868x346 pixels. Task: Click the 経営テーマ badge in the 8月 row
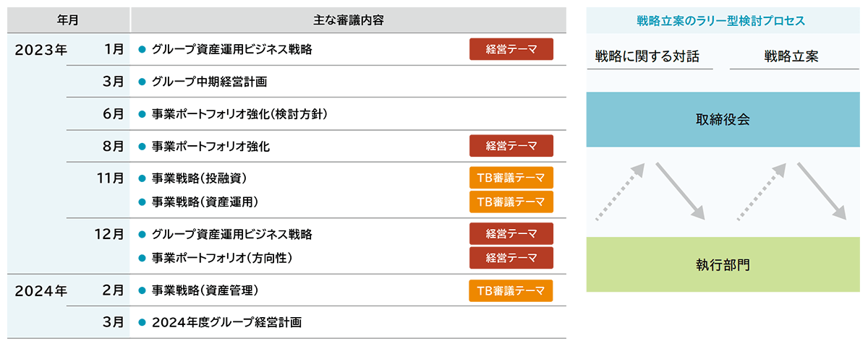(511, 146)
